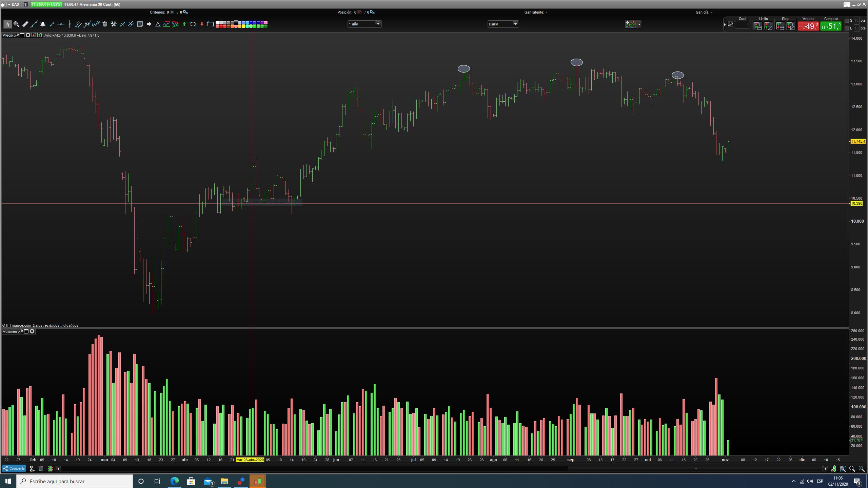Pick the yellow color swatch

(x=243, y=26)
